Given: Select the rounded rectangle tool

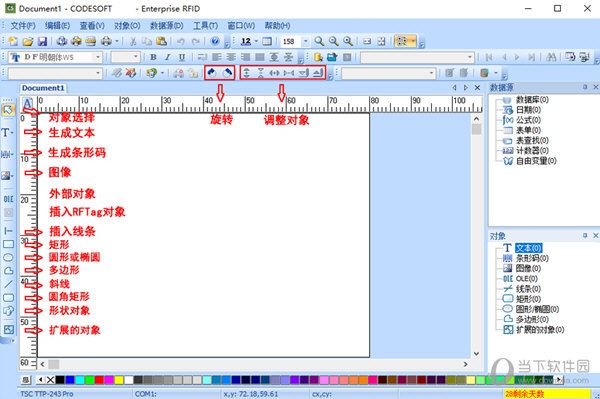Looking at the screenshot, I should click(x=8, y=298).
